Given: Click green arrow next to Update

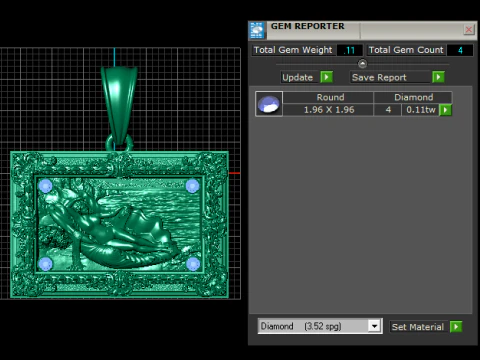Looking at the screenshot, I should (x=326, y=77).
